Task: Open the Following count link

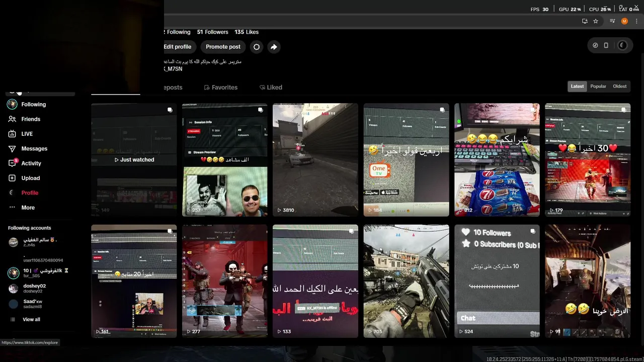Action: (178, 32)
